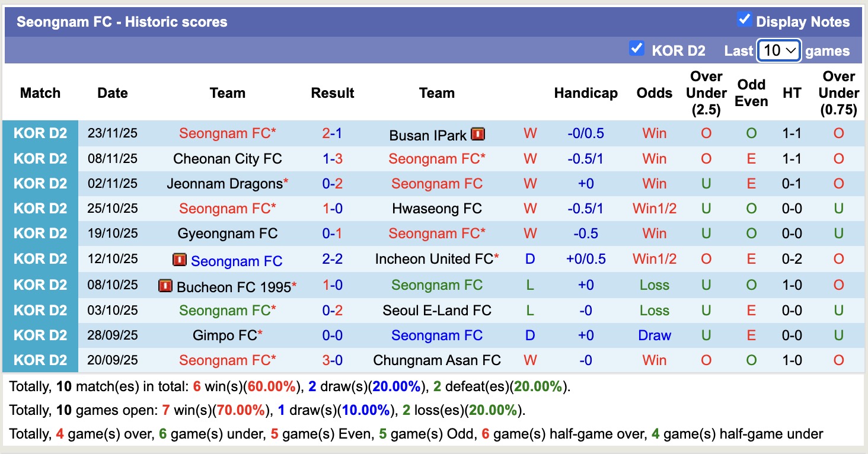
Task: Open Chungnam Asan FC team page
Action: 436,360
